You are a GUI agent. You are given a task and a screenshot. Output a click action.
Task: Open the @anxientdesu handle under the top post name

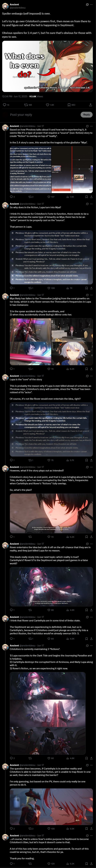coord(17,8)
